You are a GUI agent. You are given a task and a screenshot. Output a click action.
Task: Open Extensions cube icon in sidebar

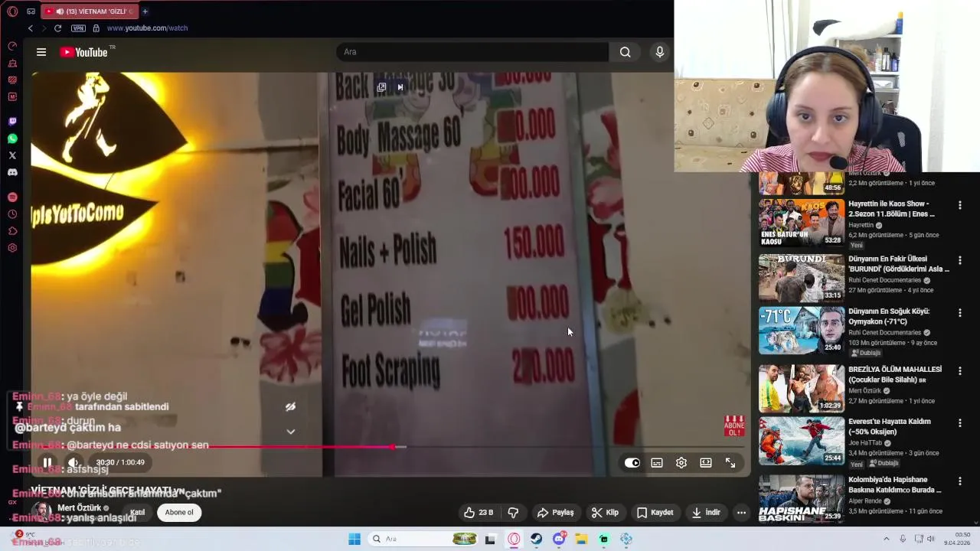(x=12, y=231)
